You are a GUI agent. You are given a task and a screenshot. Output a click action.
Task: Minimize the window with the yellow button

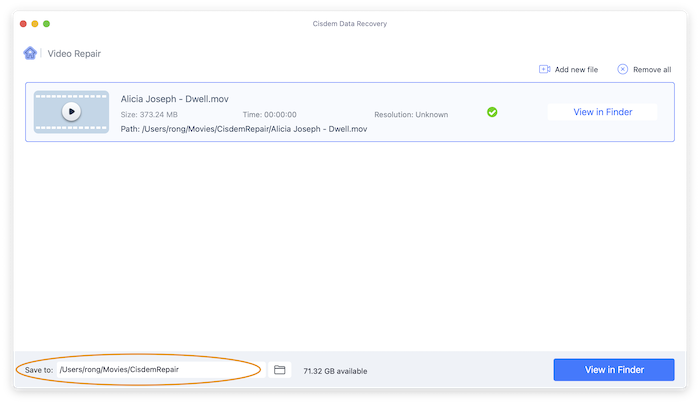(35, 23)
